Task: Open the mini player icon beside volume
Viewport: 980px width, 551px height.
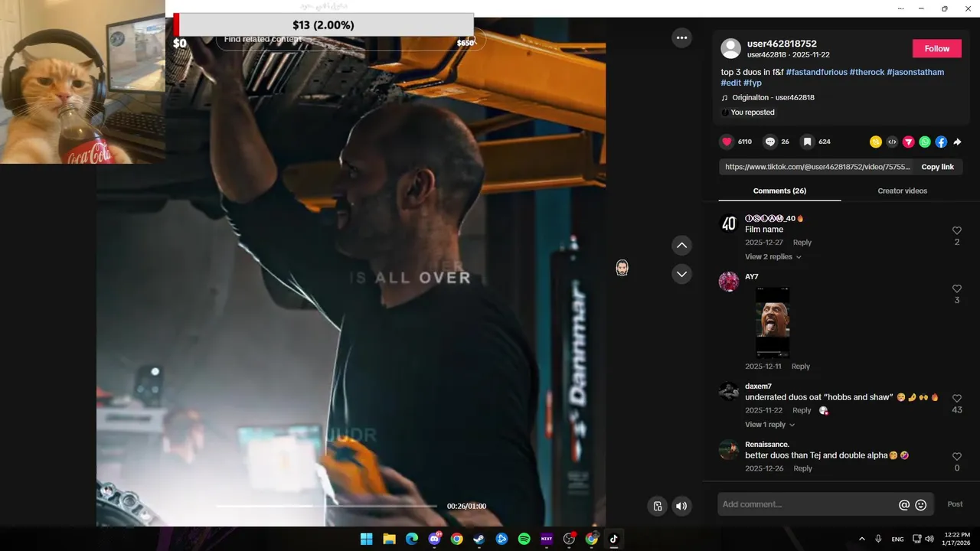Action: pyautogui.click(x=657, y=506)
